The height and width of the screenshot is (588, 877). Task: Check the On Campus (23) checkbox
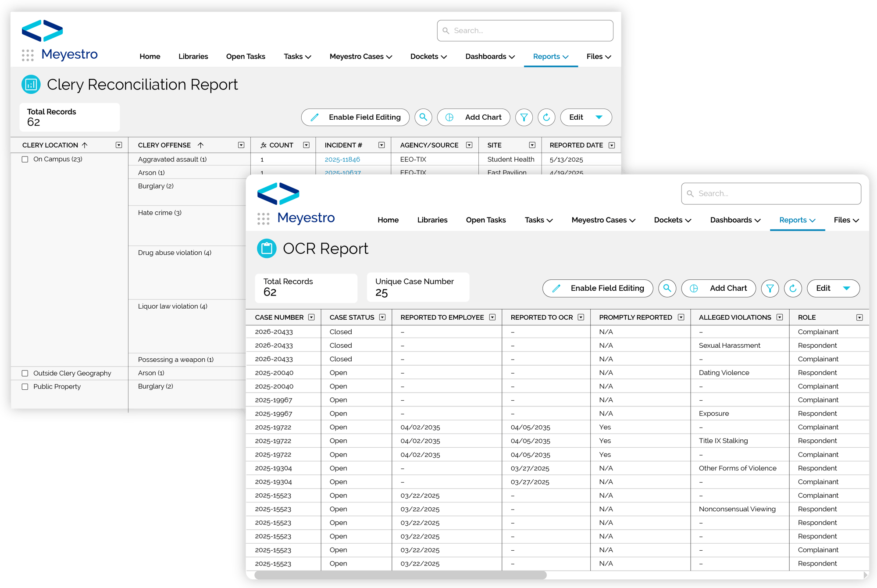click(25, 160)
